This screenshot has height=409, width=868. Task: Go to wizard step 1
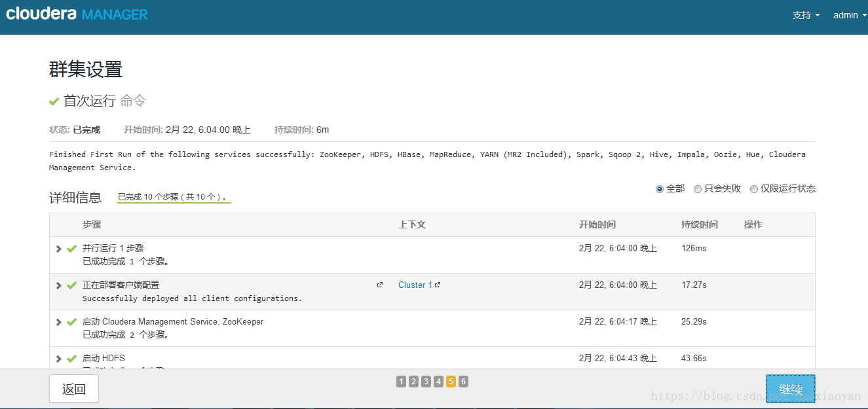point(401,382)
